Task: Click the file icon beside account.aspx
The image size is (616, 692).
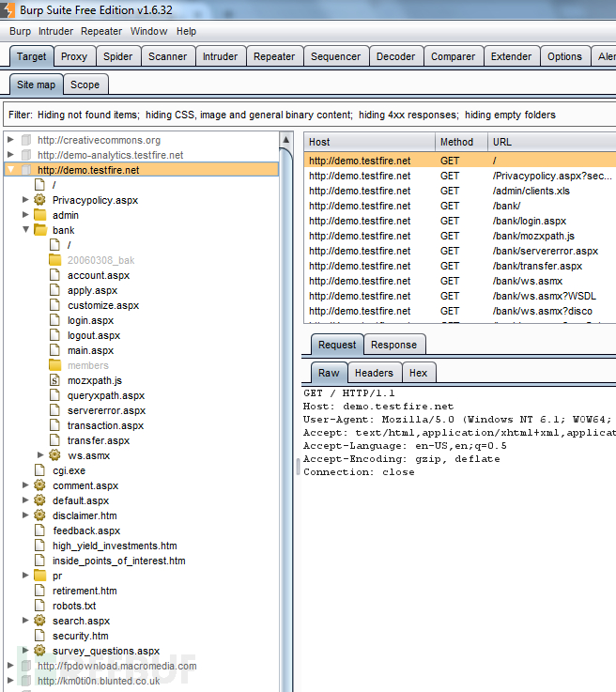Action: [x=54, y=275]
